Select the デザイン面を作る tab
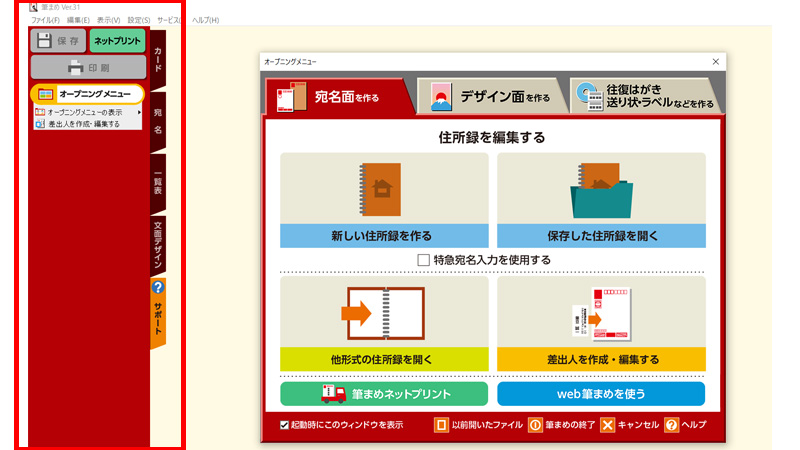 pos(491,96)
